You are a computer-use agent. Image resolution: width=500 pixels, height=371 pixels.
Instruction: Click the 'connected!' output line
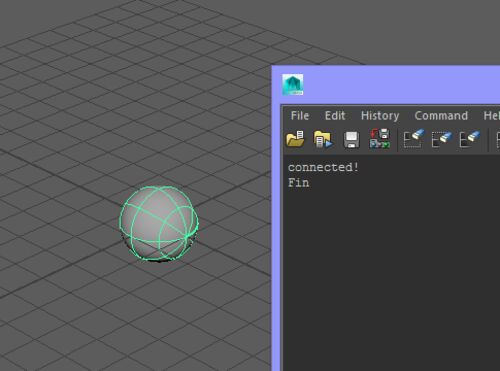tap(323, 167)
